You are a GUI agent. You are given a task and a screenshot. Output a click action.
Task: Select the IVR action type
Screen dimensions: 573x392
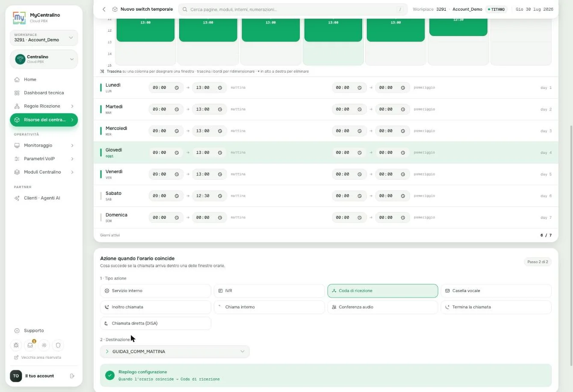click(269, 291)
